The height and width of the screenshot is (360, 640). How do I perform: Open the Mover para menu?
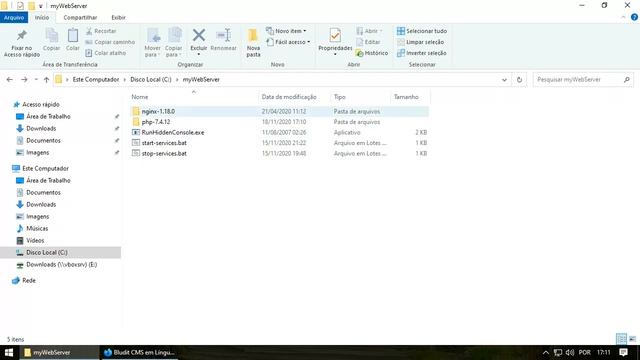click(x=153, y=43)
